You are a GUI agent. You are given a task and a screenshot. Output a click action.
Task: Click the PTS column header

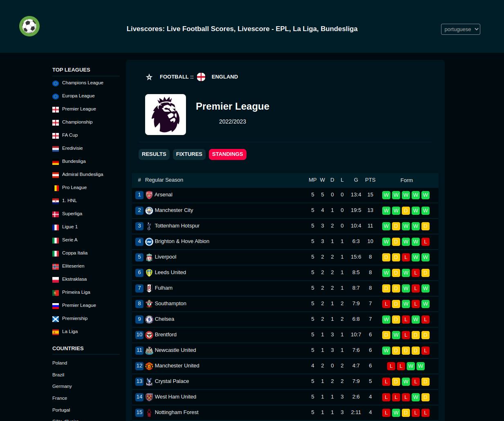point(370,180)
